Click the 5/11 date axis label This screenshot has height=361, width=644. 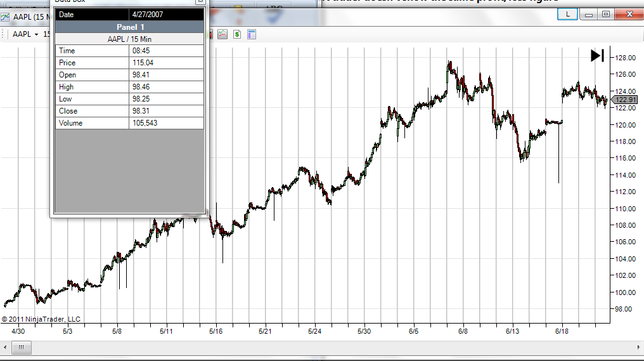click(x=166, y=331)
